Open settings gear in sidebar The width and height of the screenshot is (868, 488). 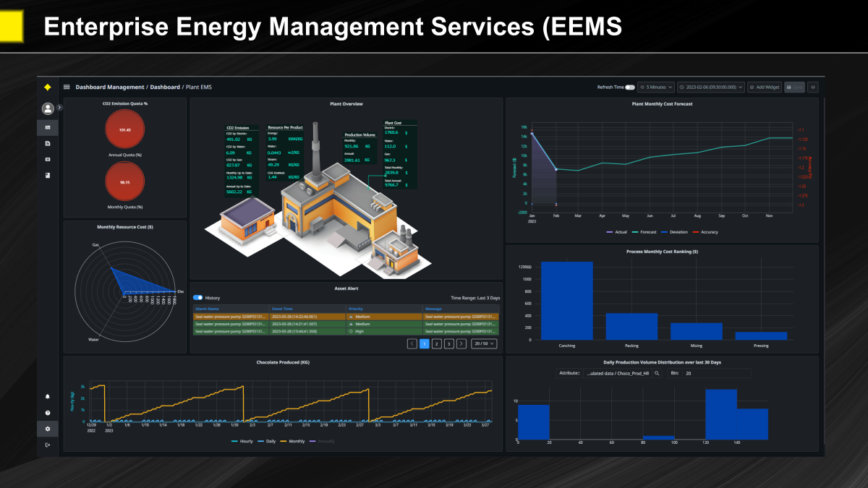[48, 429]
